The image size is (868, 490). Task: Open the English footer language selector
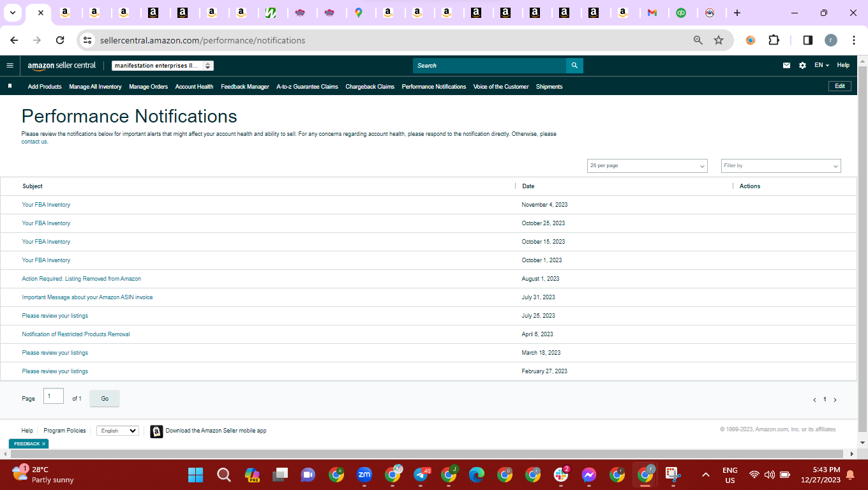[117, 431]
